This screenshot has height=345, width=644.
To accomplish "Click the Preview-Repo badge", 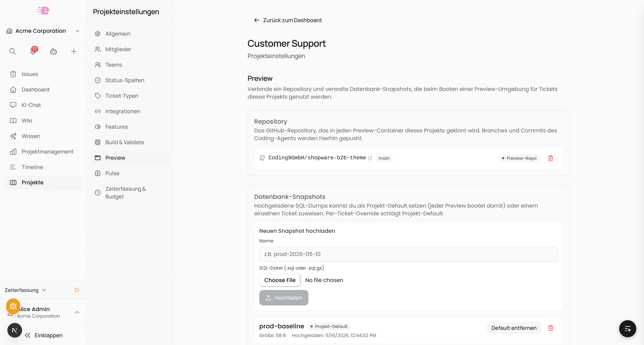I will (x=519, y=158).
